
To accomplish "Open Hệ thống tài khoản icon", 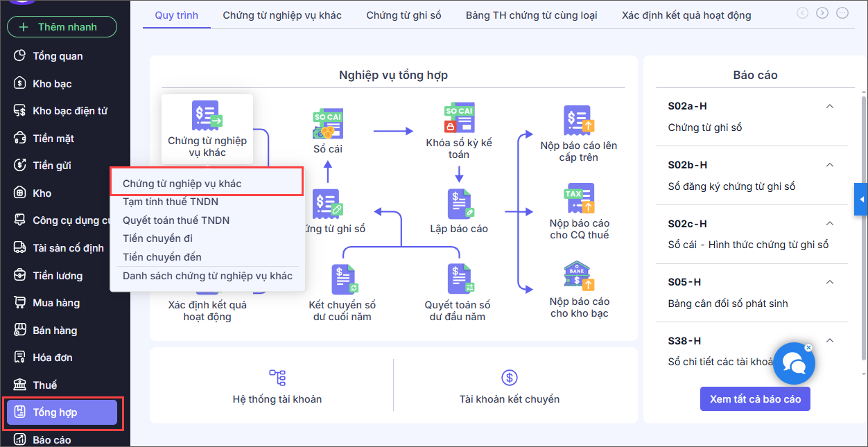I will pyautogui.click(x=277, y=378).
